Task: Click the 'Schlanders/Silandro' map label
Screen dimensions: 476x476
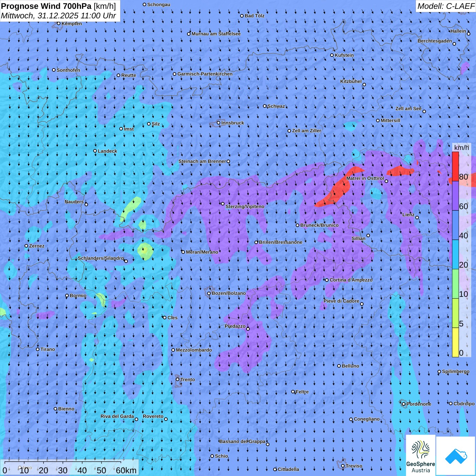Action: click(x=101, y=258)
